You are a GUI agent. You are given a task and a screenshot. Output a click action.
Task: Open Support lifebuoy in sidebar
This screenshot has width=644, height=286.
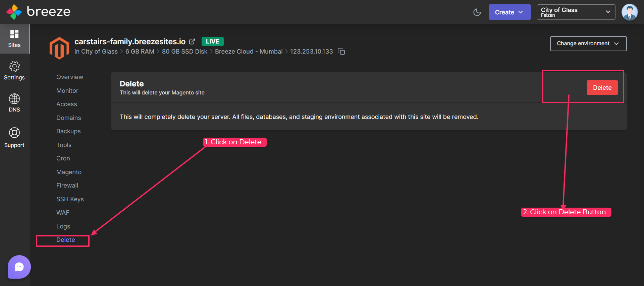[x=14, y=137]
